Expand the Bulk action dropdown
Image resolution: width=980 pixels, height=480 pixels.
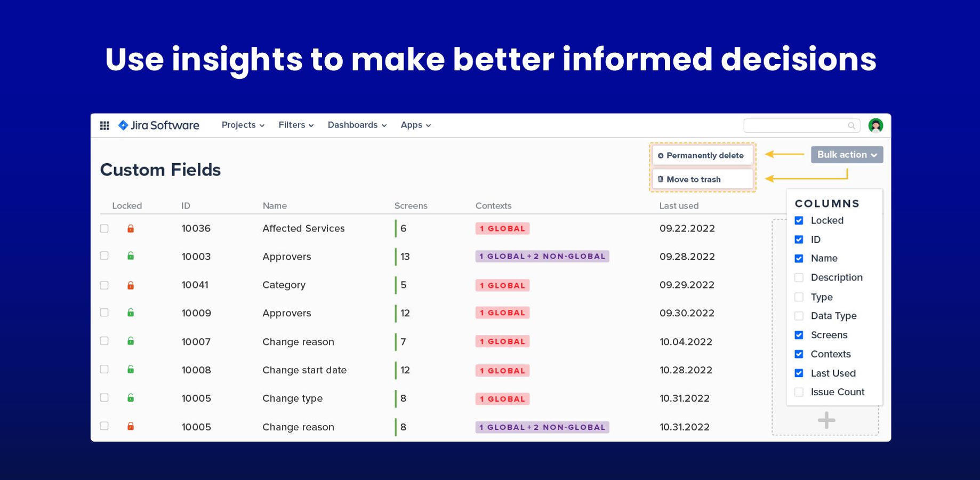point(847,155)
